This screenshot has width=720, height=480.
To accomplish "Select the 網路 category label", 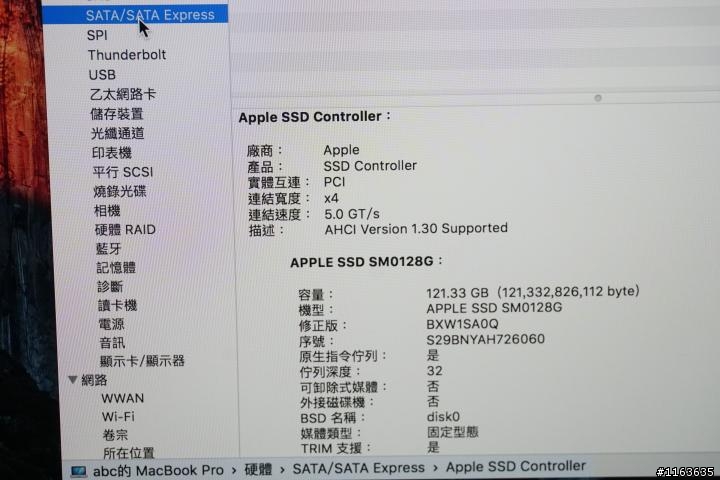I will [94, 380].
